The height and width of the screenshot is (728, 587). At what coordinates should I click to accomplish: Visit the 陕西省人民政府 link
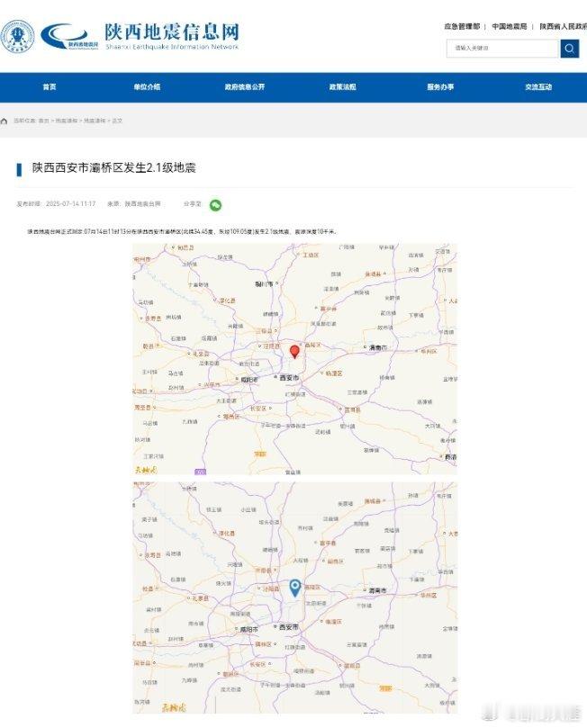(x=564, y=26)
